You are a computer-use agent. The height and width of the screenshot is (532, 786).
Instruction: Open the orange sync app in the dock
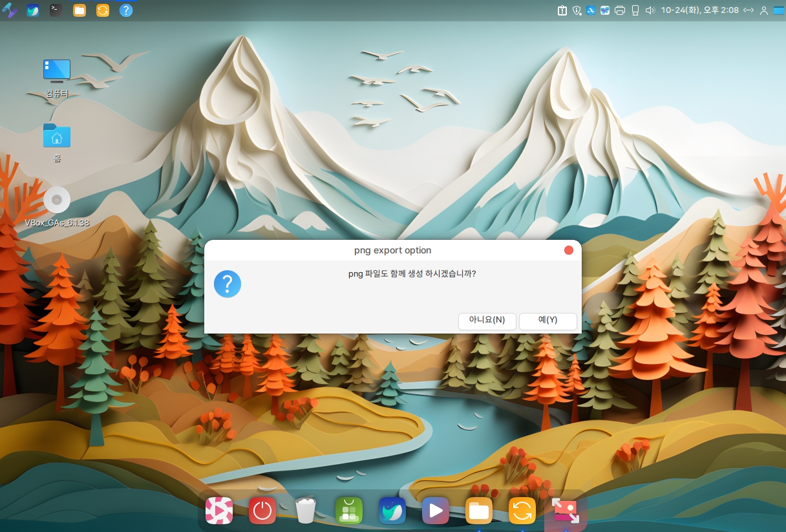(522, 511)
